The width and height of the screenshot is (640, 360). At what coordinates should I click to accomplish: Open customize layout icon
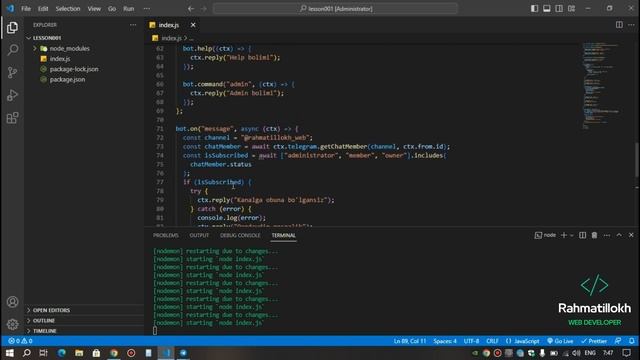click(571, 9)
